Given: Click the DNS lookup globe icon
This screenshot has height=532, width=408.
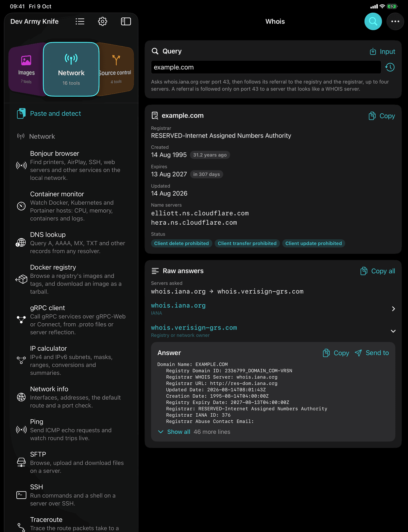Looking at the screenshot, I should click(x=21, y=243).
